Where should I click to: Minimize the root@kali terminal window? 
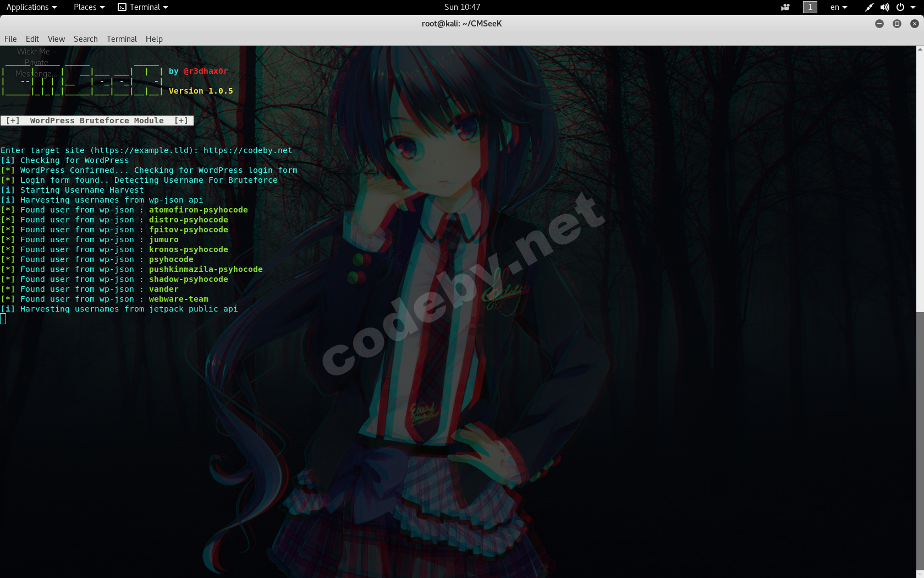pos(879,24)
